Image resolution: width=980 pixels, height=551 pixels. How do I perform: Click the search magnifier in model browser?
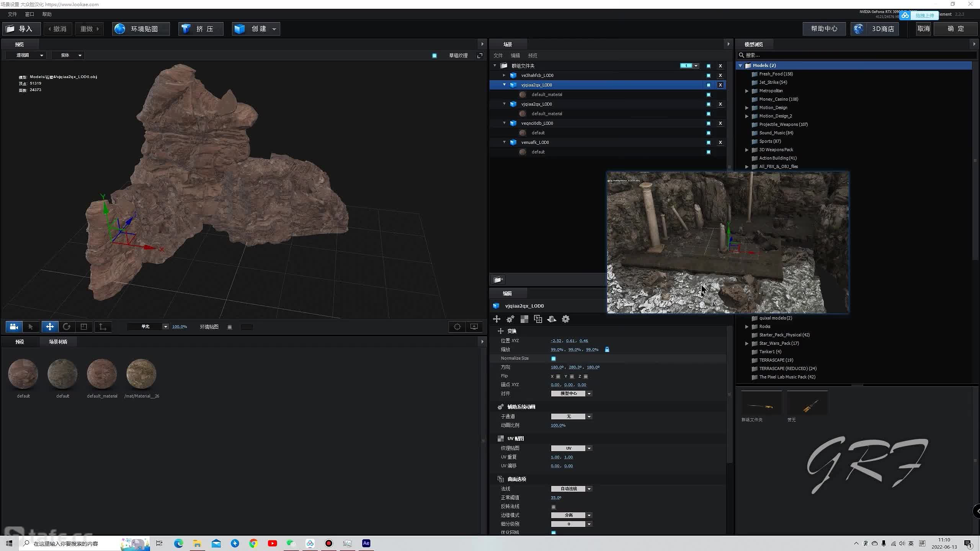click(742, 55)
